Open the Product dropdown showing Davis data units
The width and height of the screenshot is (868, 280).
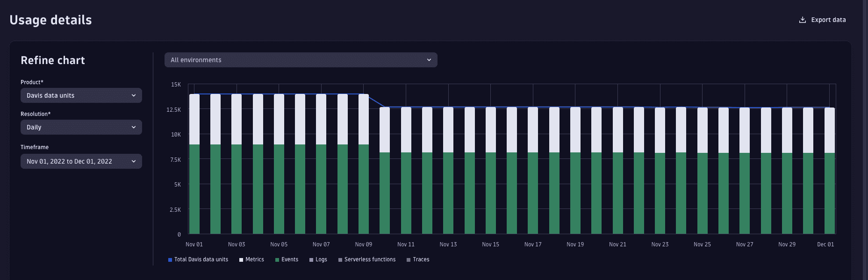81,95
